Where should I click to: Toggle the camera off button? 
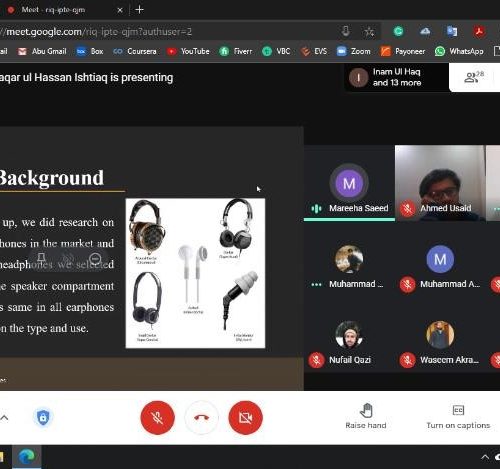coord(246,417)
